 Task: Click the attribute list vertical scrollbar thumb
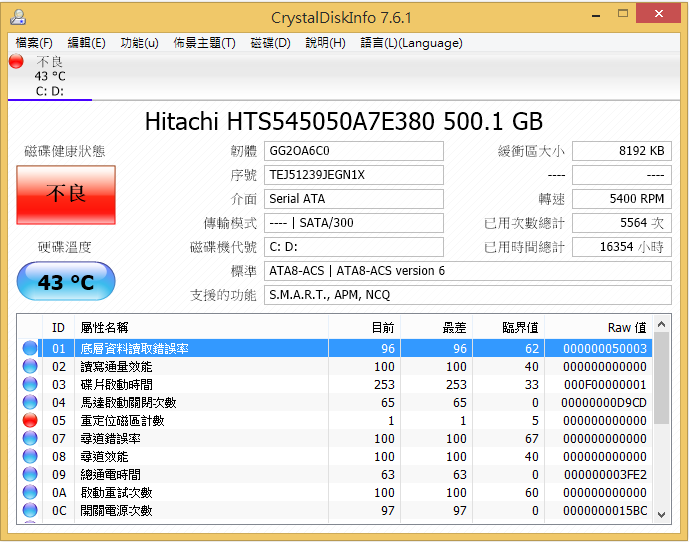pos(661,378)
